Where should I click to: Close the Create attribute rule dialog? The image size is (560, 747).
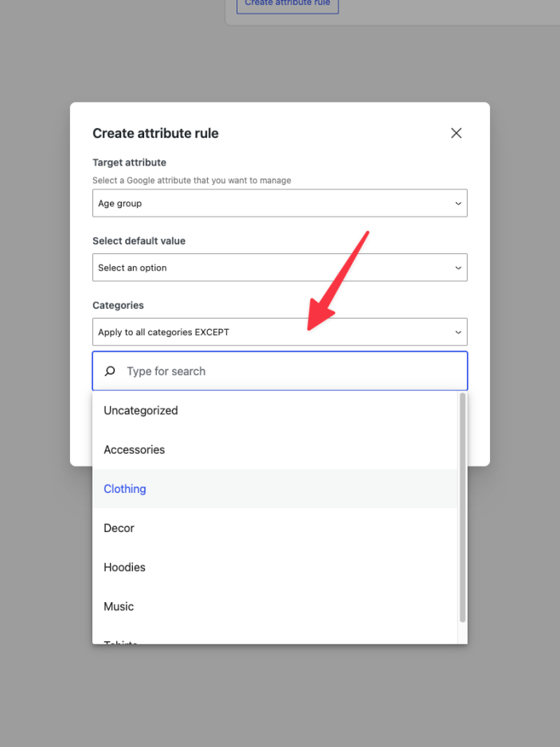[x=456, y=133]
